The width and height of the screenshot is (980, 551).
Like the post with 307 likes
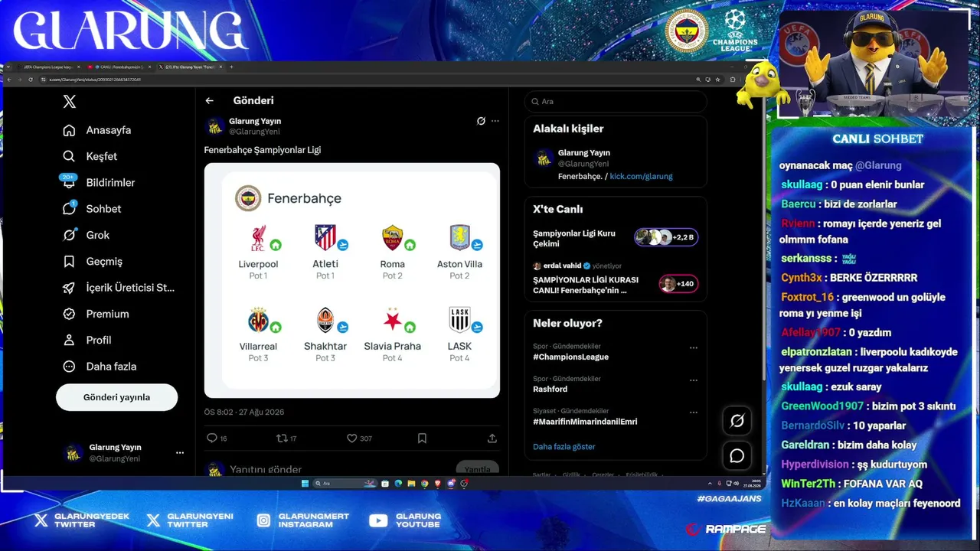pos(352,438)
